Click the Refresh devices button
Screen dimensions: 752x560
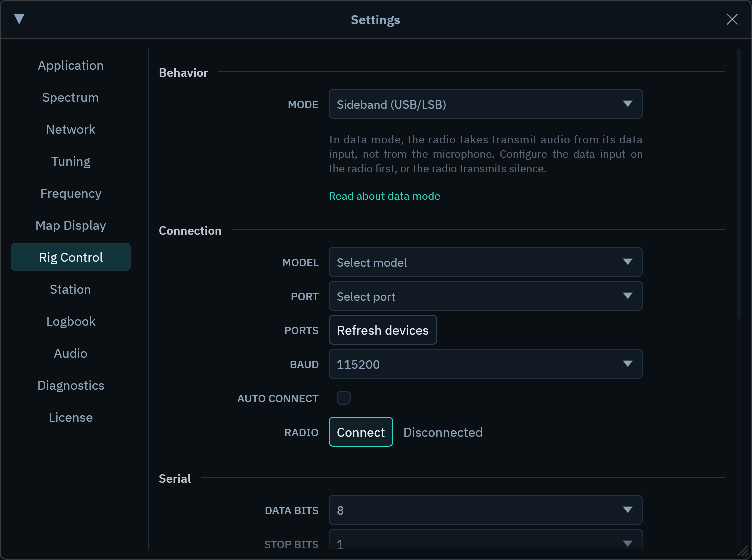click(x=383, y=330)
